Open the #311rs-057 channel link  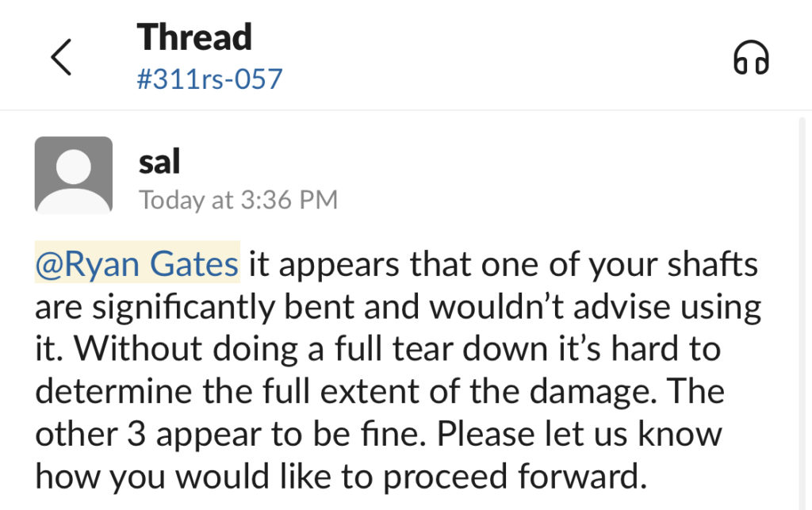point(209,79)
